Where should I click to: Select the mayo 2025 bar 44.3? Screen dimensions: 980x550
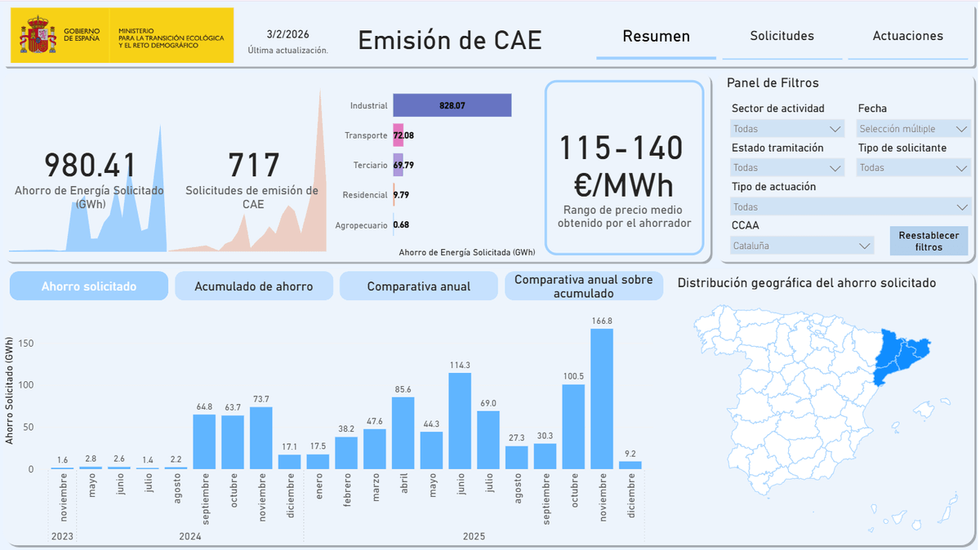[x=431, y=450]
